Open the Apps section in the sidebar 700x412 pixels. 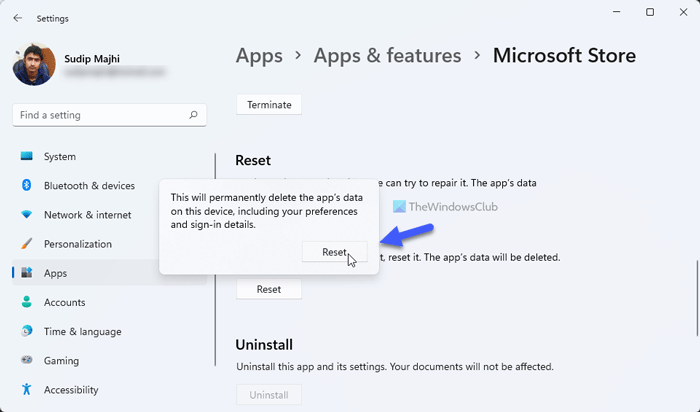click(x=56, y=273)
